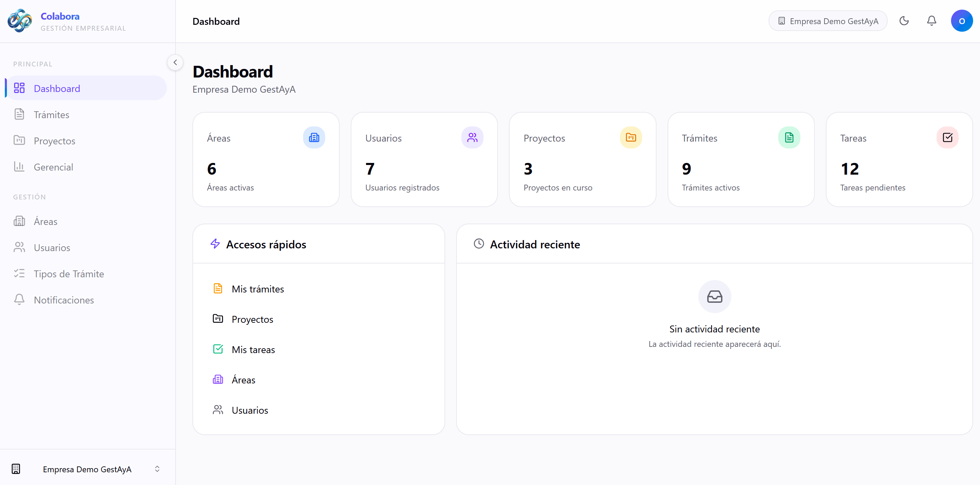
Task: Open Mis trámites quick access link
Action: click(x=258, y=289)
